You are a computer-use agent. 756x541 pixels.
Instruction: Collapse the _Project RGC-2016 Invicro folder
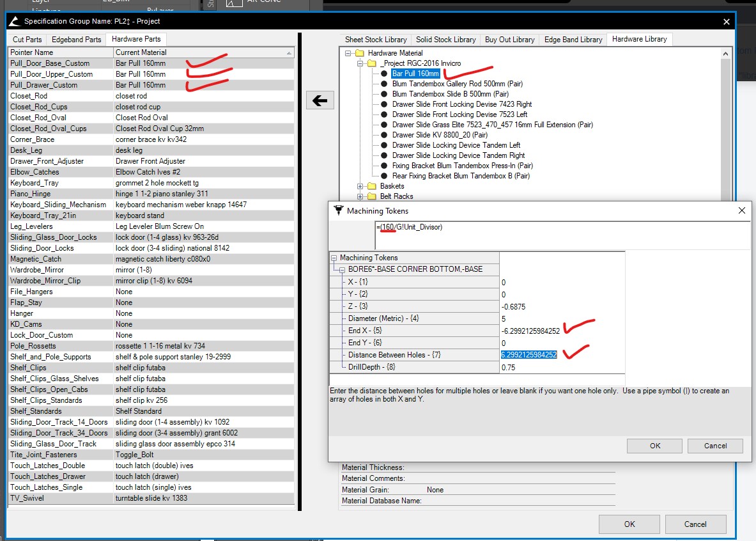pos(360,63)
